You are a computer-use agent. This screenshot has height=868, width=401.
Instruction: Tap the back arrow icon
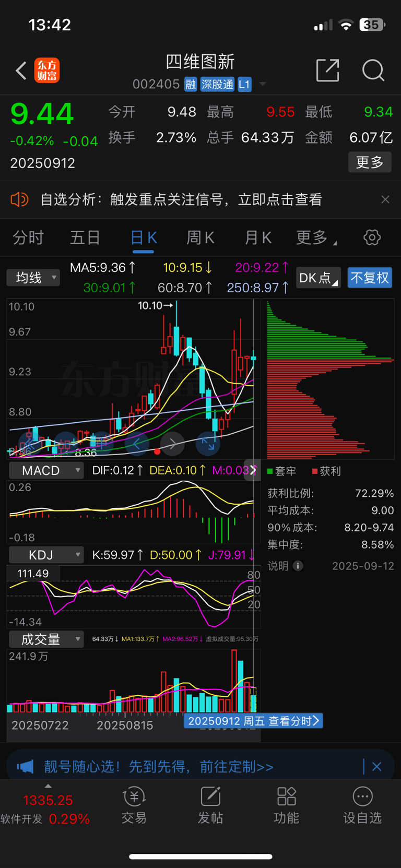[21, 70]
